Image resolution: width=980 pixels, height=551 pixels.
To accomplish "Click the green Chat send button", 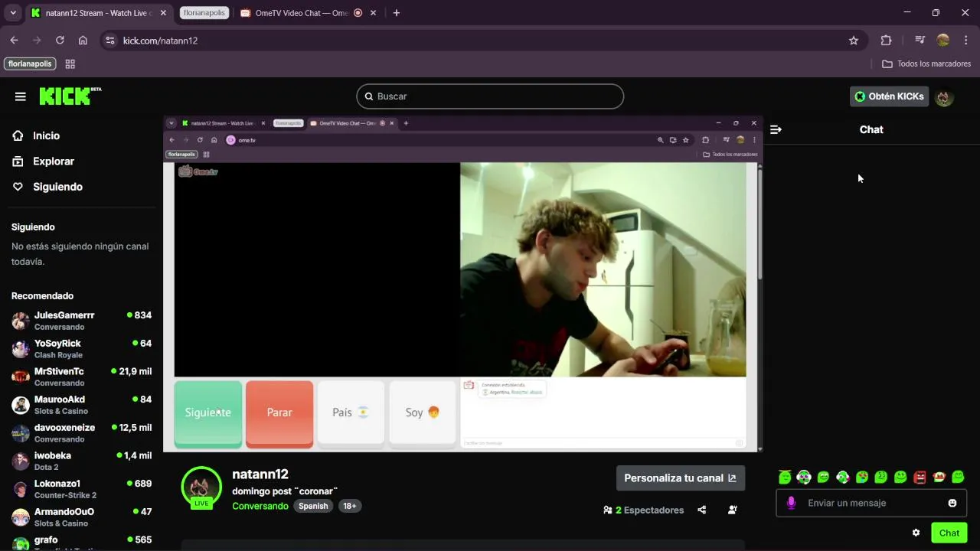I will pyautogui.click(x=949, y=533).
